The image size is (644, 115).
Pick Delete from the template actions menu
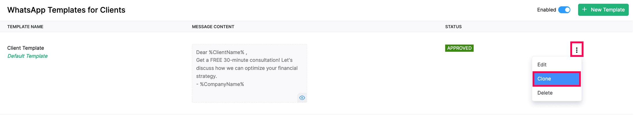(545, 93)
